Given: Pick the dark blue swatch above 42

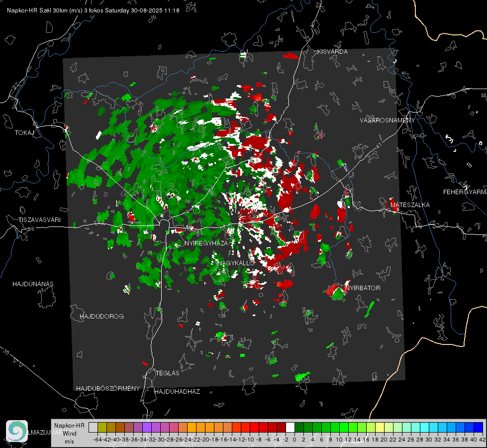Looking at the screenshot, I should [479, 427].
